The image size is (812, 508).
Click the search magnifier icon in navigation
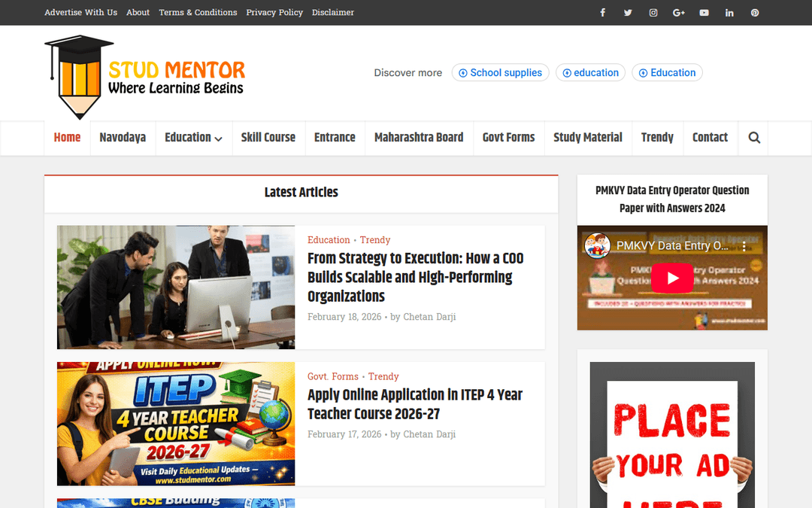click(x=754, y=138)
